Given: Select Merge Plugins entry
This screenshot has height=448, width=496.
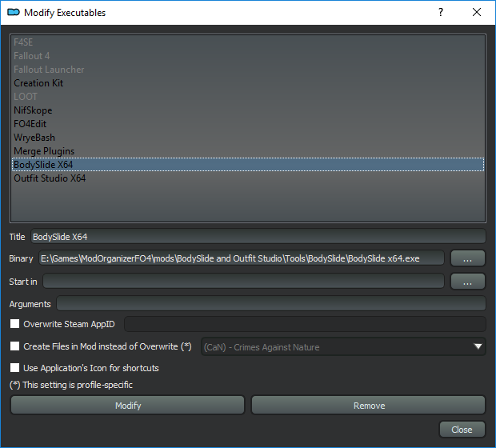Looking at the screenshot, I should (x=248, y=151).
